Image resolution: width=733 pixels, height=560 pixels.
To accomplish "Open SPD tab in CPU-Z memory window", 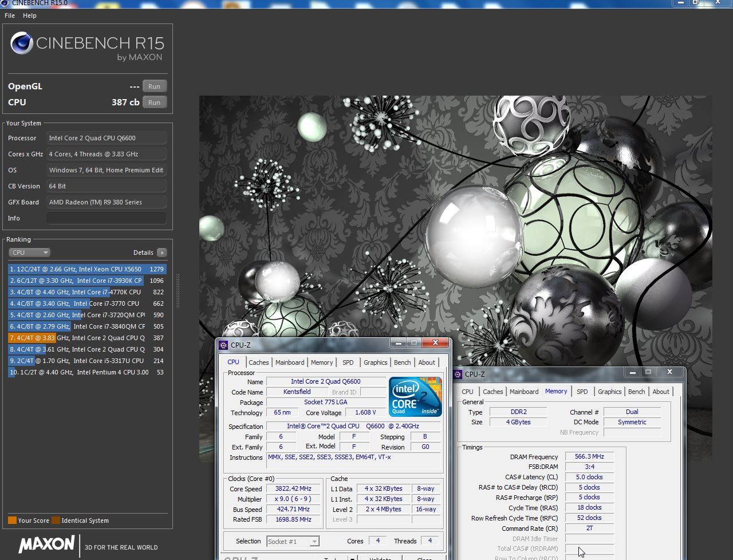I will (x=582, y=392).
